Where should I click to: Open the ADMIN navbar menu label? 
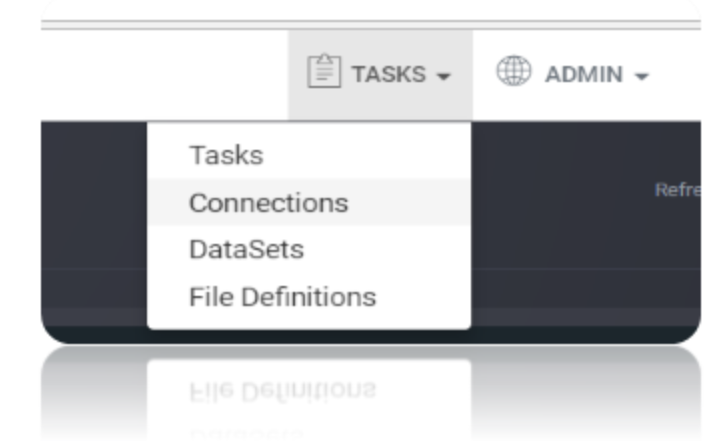tap(584, 74)
